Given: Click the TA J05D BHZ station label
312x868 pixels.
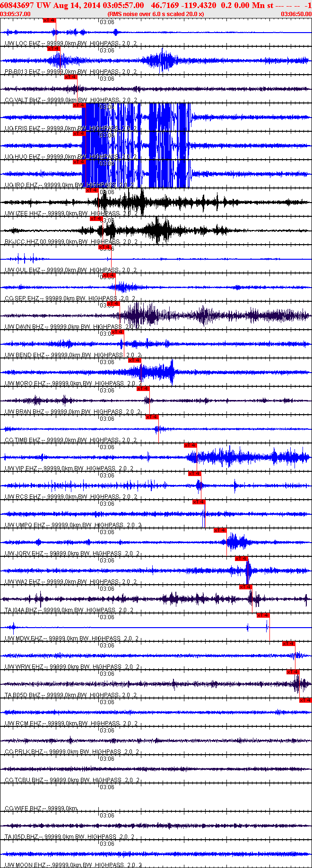Looking at the screenshot, I should pos(21,837).
